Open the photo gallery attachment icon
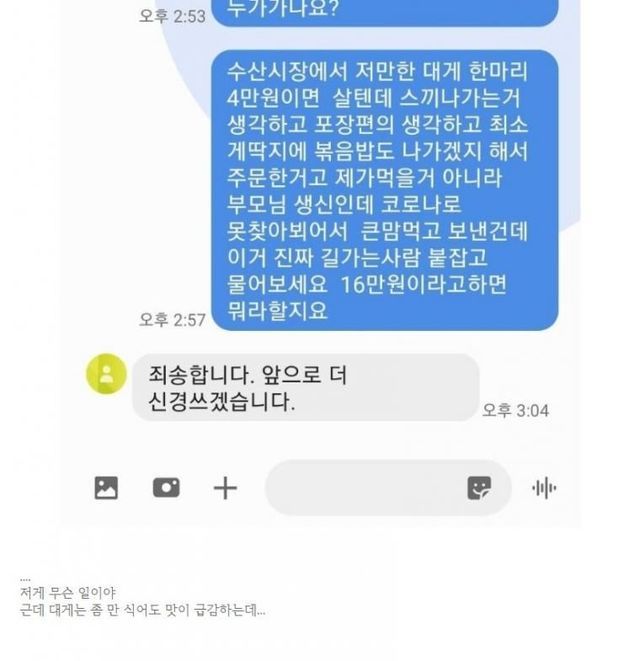 point(106,488)
